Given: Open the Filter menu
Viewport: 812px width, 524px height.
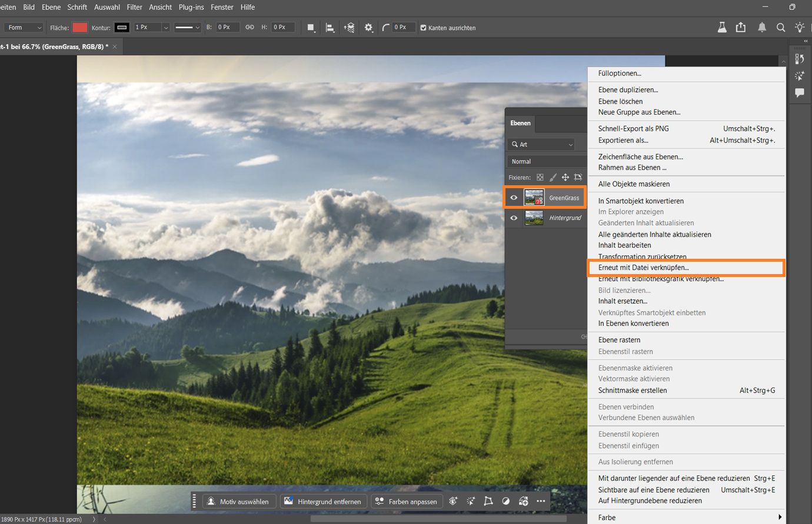Looking at the screenshot, I should coord(134,7).
